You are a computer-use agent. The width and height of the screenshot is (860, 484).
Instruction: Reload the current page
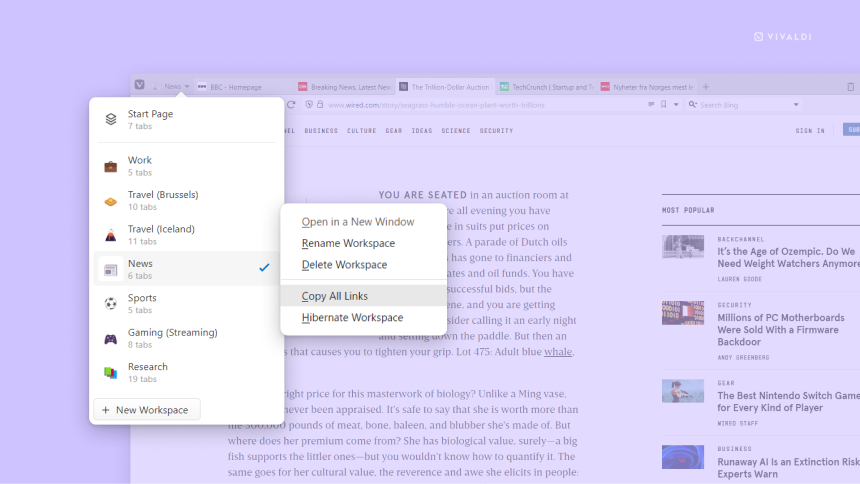(291, 105)
